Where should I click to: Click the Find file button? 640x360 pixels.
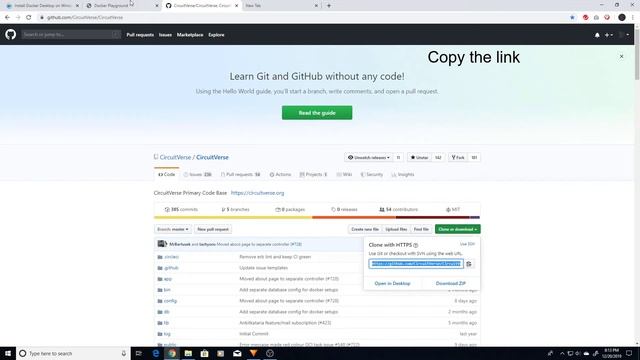click(x=421, y=229)
